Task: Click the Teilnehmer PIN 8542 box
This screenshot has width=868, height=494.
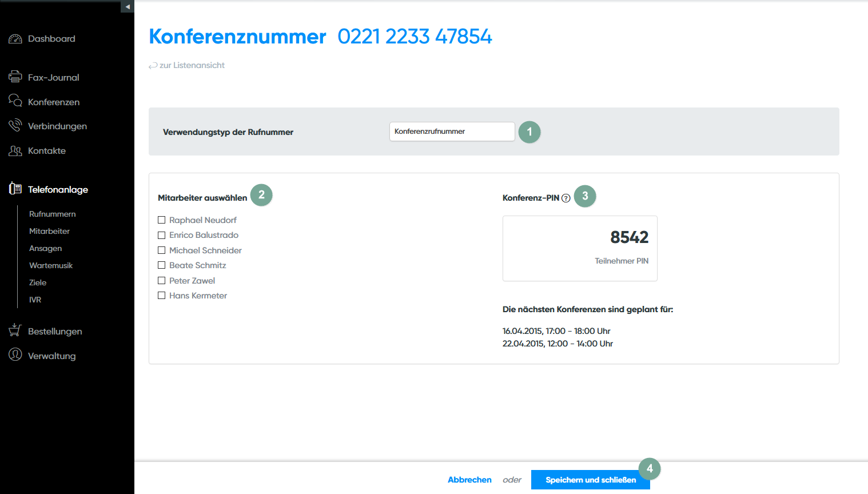Action: 580,248
